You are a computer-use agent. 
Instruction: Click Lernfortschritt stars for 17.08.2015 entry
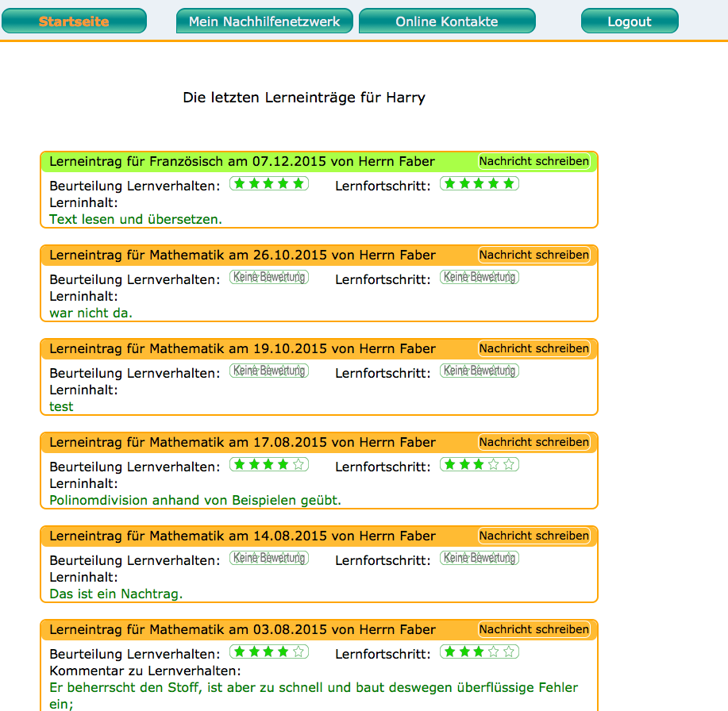click(x=480, y=464)
